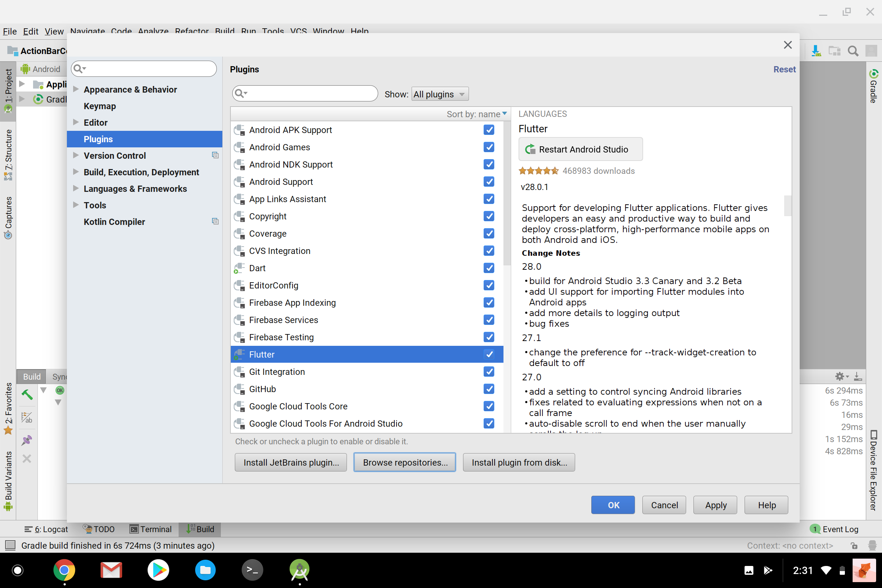The width and height of the screenshot is (882, 588).
Task: Open build output settings gear icon
Action: coord(840,376)
